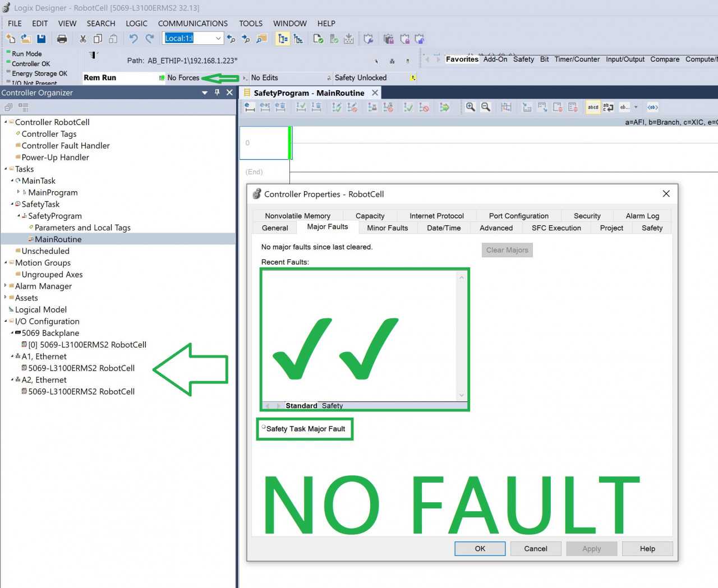Open the COMMUNICATIONS menu

(192, 24)
